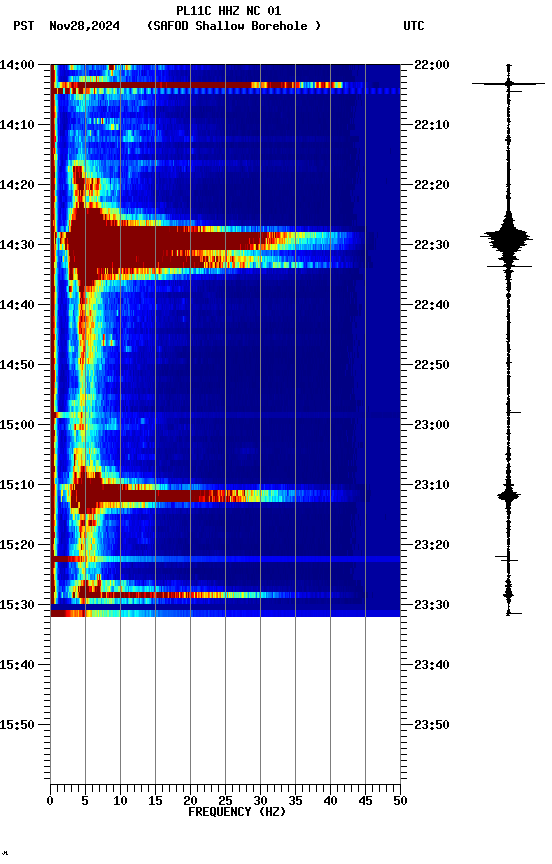Click the 22:50 UTC time label
Viewport: 552px width, 864px height.
pos(432,365)
